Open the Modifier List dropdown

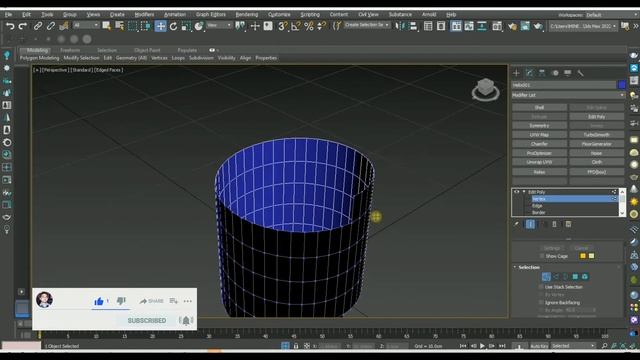coord(569,95)
